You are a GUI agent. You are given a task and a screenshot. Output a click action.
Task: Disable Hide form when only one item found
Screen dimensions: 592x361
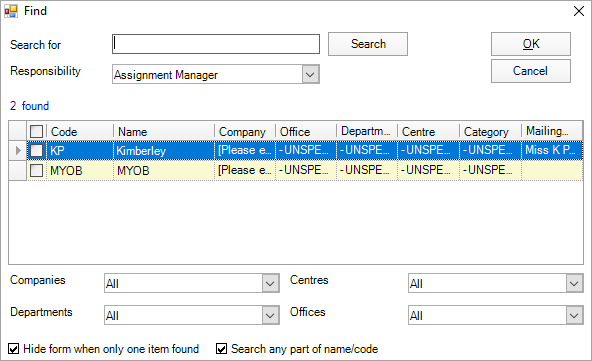pos(14,349)
